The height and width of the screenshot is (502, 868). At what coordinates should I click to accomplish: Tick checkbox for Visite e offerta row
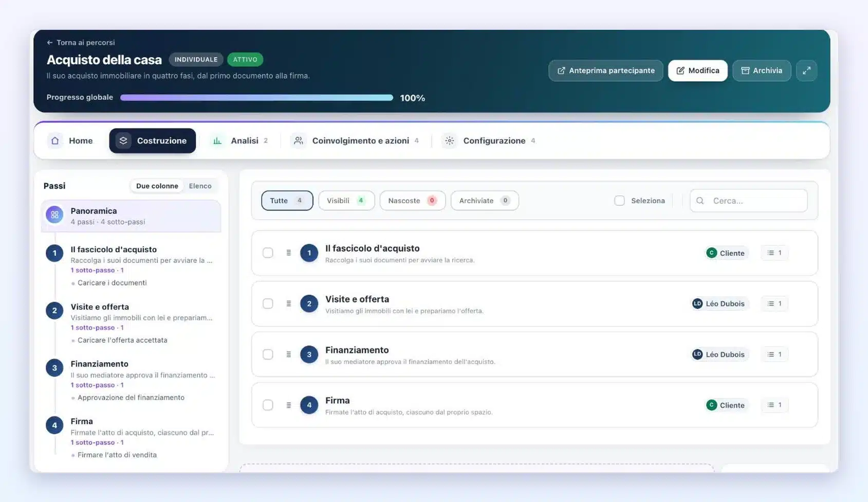[268, 303]
